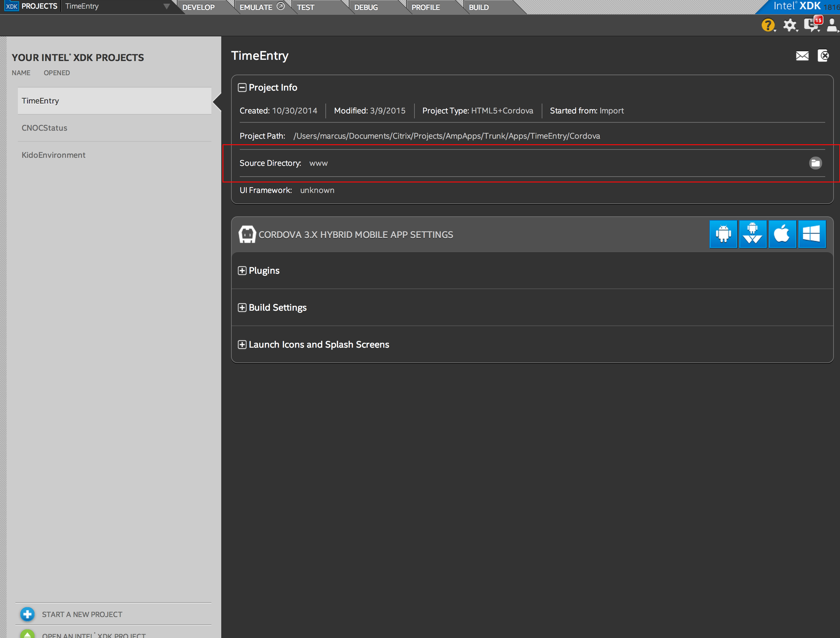Screen dimensions: 840x638
Task: Click START A NEW PROJECT
Action: tap(82, 614)
